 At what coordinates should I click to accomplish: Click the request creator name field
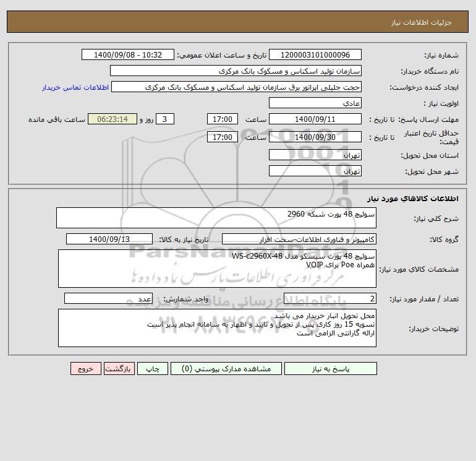(x=237, y=87)
